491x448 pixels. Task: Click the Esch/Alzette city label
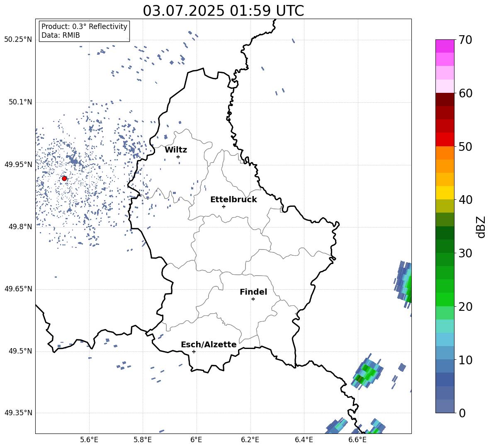(x=209, y=344)
